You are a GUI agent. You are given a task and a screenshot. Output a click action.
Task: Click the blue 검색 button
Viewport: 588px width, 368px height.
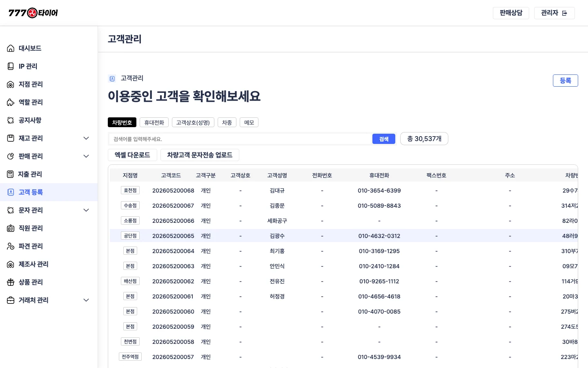click(384, 139)
